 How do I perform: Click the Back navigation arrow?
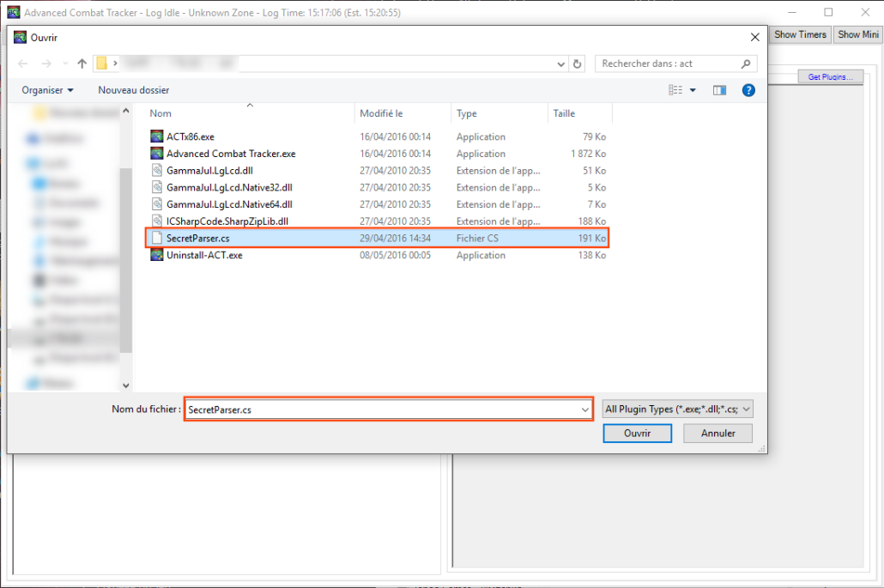pyautogui.click(x=22, y=64)
